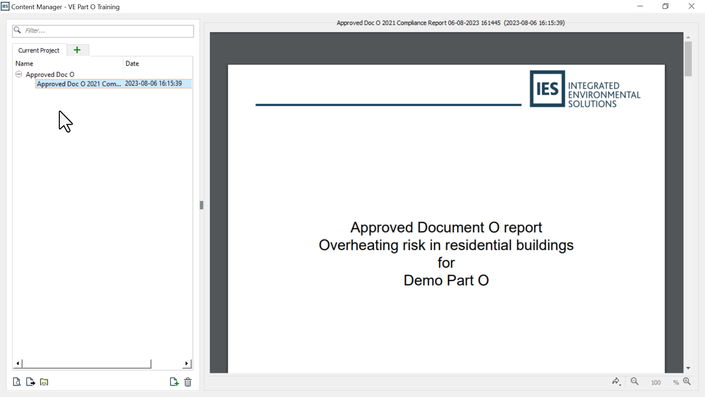Click the export document arrow icon
The image size is (705, 397).
[x=30, y=382]
